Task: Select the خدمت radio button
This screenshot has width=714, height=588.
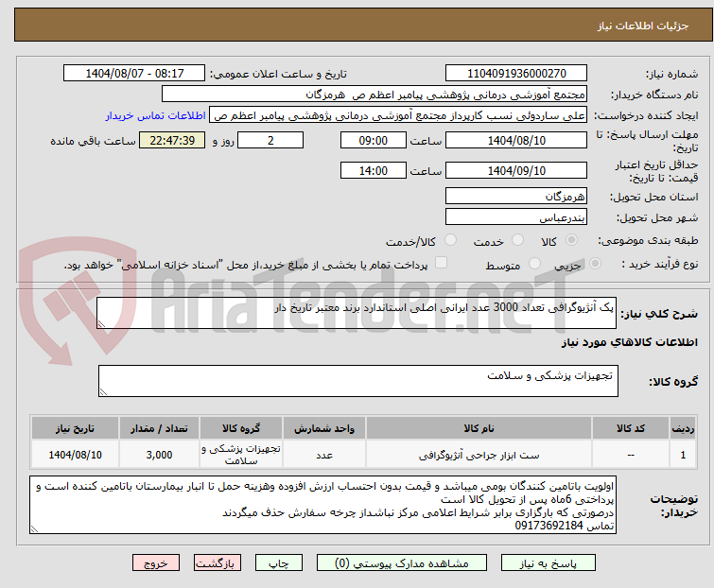Action: 517,240
